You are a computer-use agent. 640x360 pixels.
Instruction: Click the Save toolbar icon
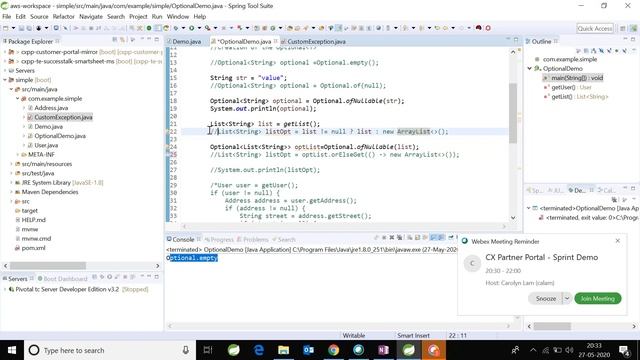pyautogui.click(x=22, y=28)
